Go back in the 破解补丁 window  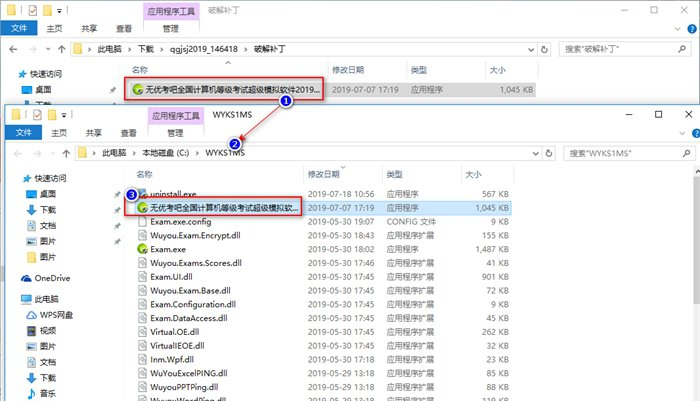tap(13, 49)
